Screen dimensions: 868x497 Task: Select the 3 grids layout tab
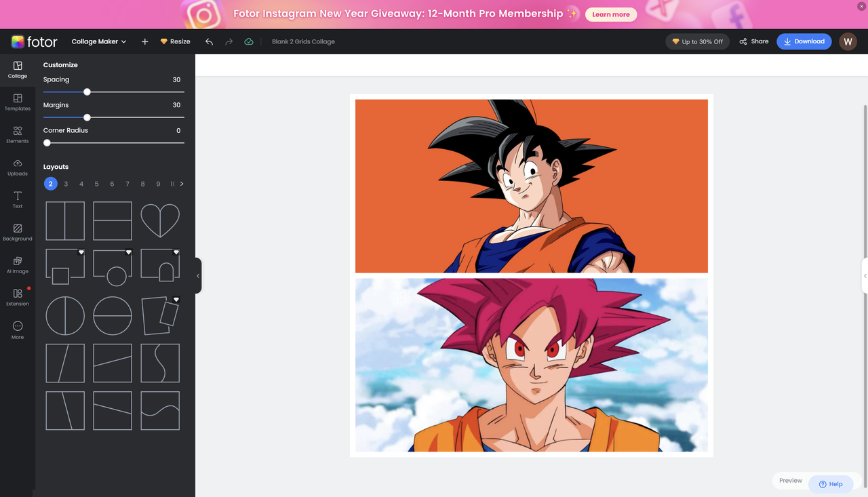66,184
